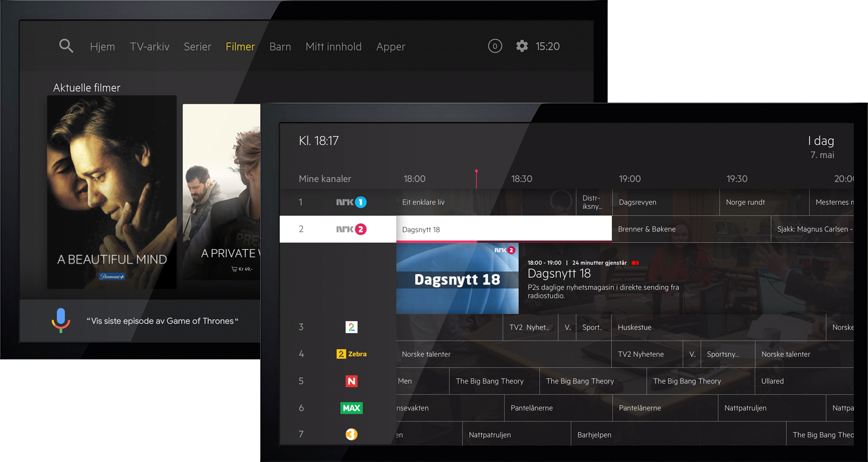Select Distriksnyheter cell on NRK1

[x=594, y=202]
